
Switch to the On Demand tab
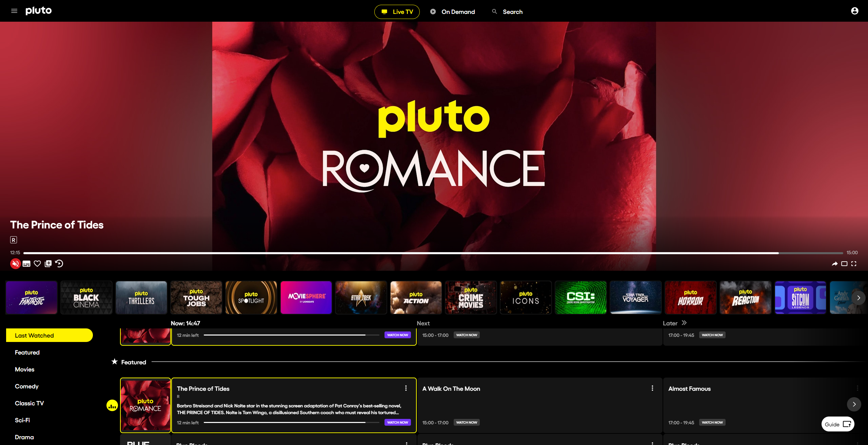coord(453,12)
